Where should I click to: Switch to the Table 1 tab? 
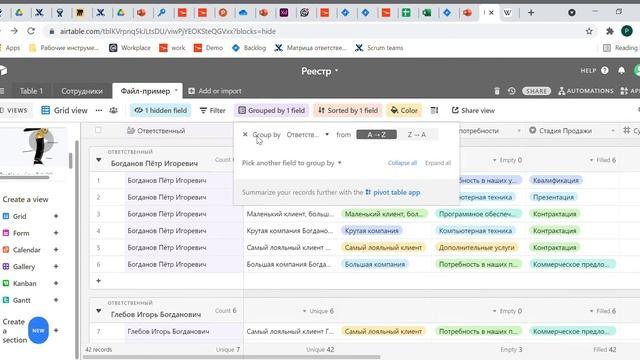31,91
